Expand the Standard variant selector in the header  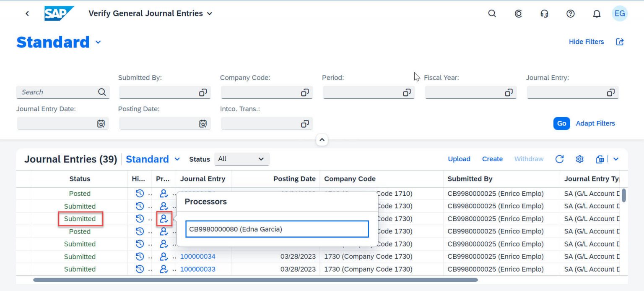[98, 42]
